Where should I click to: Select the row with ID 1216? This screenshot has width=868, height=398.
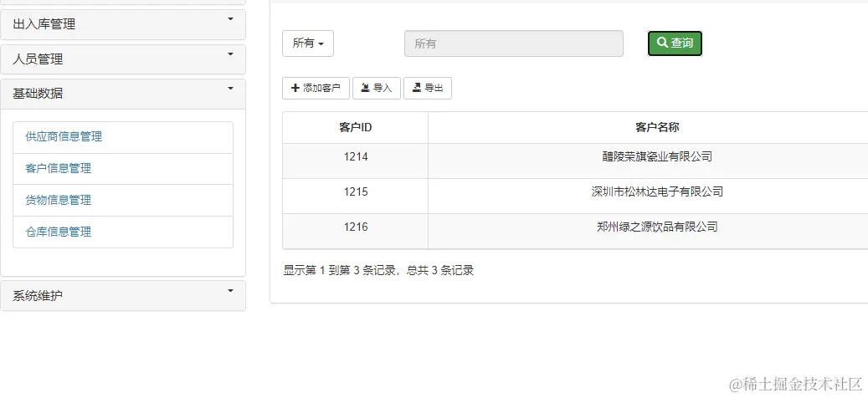click(x=575, y=231)
